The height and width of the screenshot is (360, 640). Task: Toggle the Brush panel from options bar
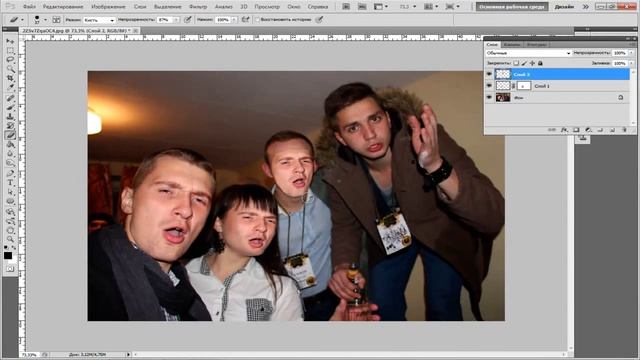tap(56, 20)
